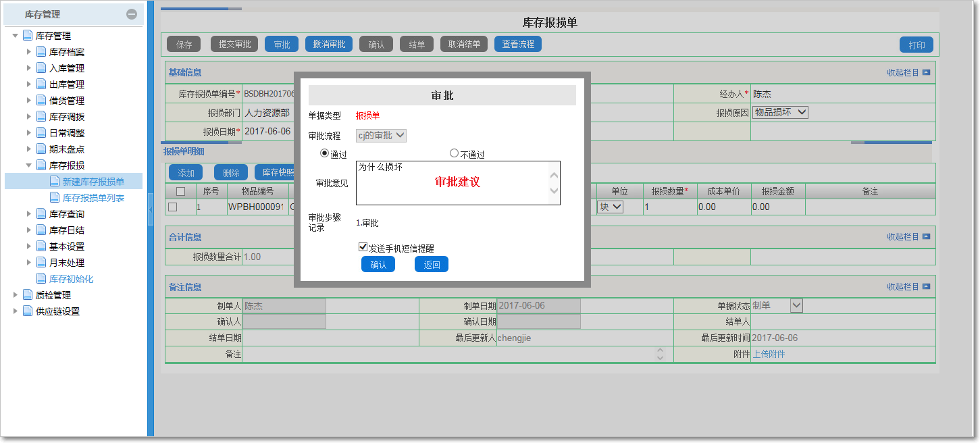Click the 质检管理 folder icon

[28, 295]
